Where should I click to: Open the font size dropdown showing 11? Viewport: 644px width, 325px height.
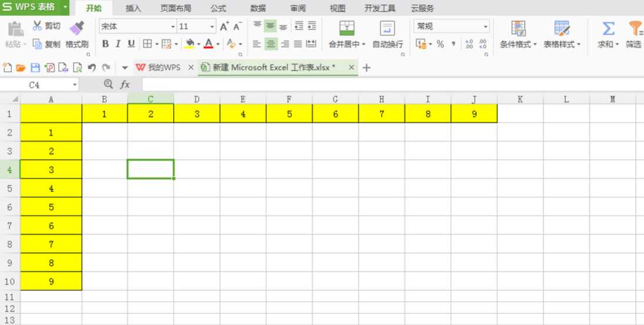(212, 26)
